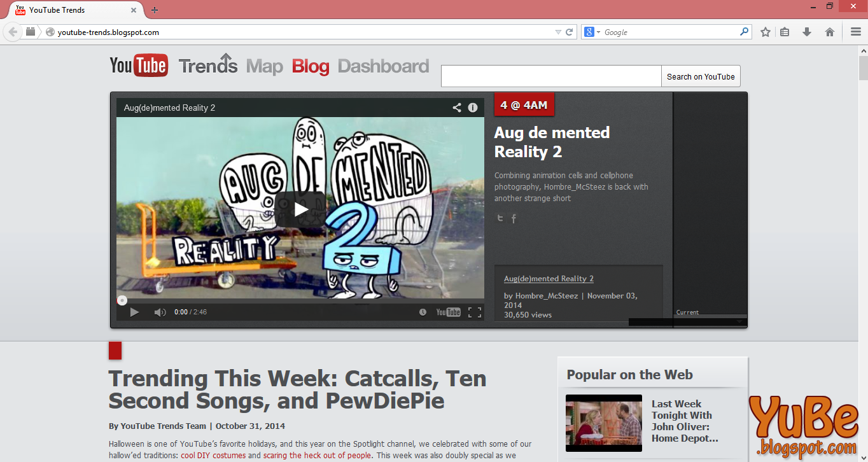Click the '30,650 views' count text
The width and height of the screenshot is (868, 462).
pyautogui.click(x=528, y=315)
